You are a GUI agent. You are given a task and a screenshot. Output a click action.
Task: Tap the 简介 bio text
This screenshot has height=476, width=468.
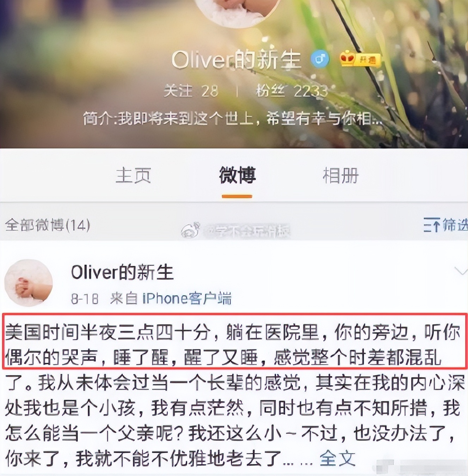(x=233, y=119)
